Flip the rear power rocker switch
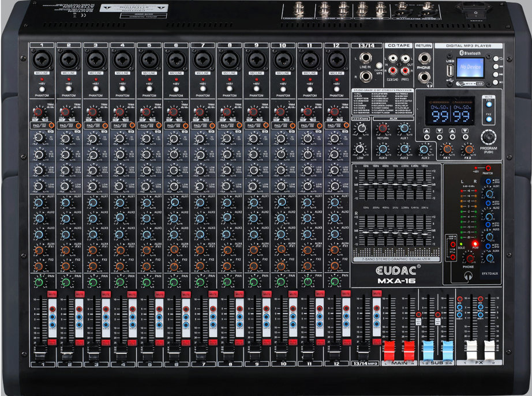 click(475, 14)
